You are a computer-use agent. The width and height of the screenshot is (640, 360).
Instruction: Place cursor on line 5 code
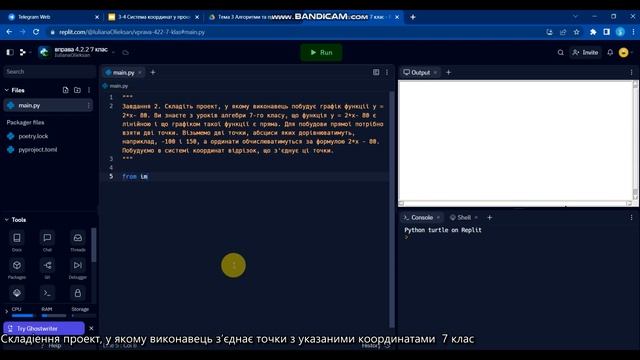tap(135, 176)
